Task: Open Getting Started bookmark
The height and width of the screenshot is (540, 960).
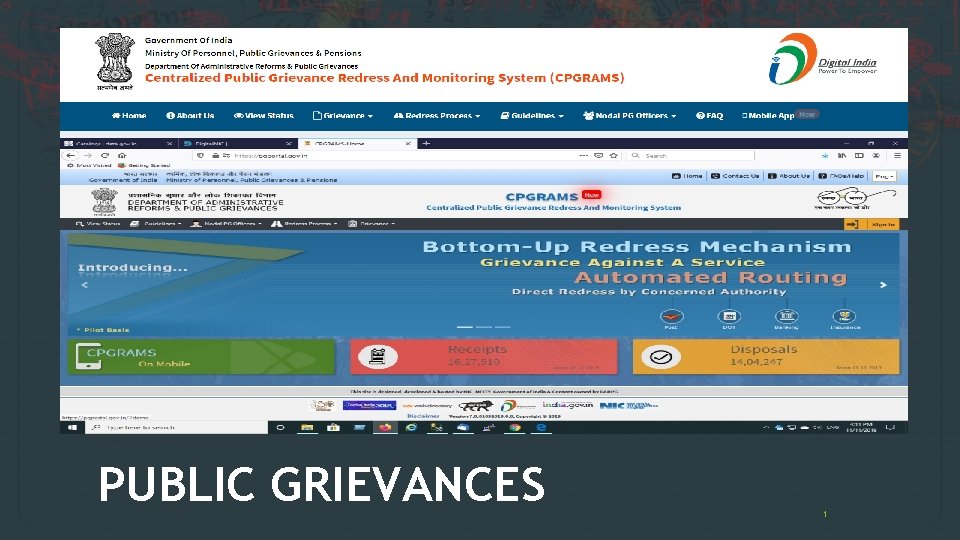Action: coord(144,165)
